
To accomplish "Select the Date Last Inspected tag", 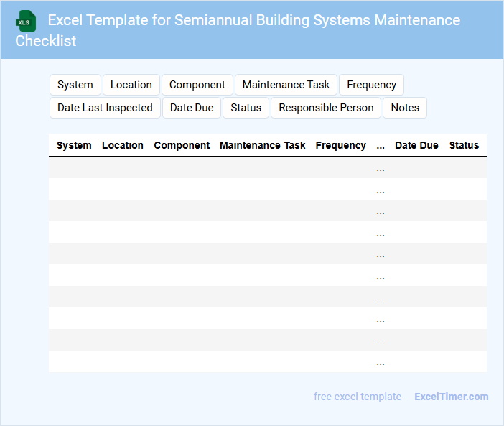I will [x=105, y=108].
